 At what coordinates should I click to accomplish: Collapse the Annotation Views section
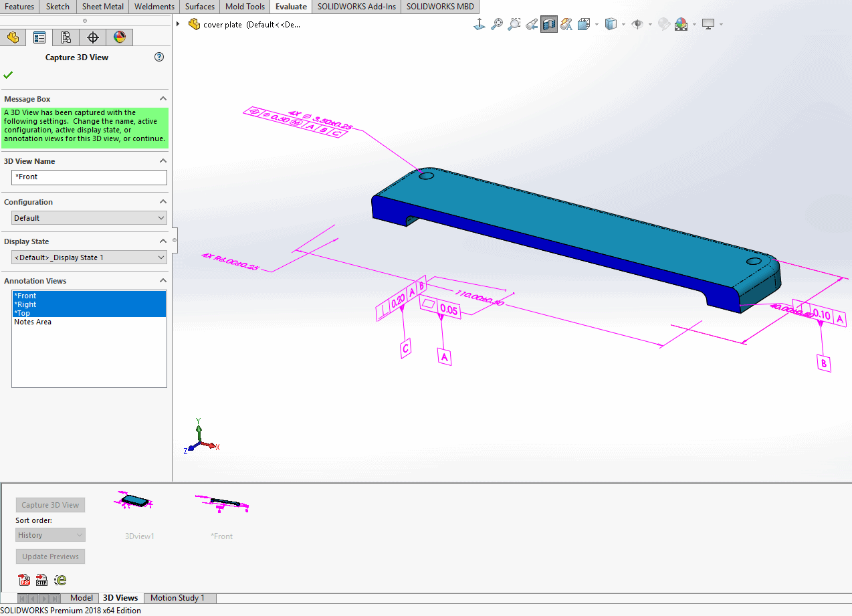(x=163, y=281)
